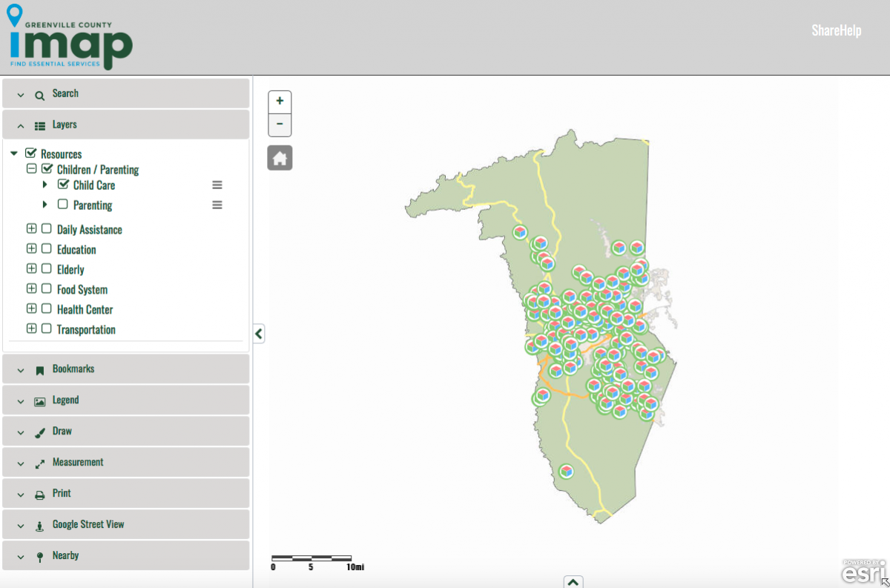Viewport: 890px width, 588px height.
Task: Click the Share link in header
Action: click(824, 30)
